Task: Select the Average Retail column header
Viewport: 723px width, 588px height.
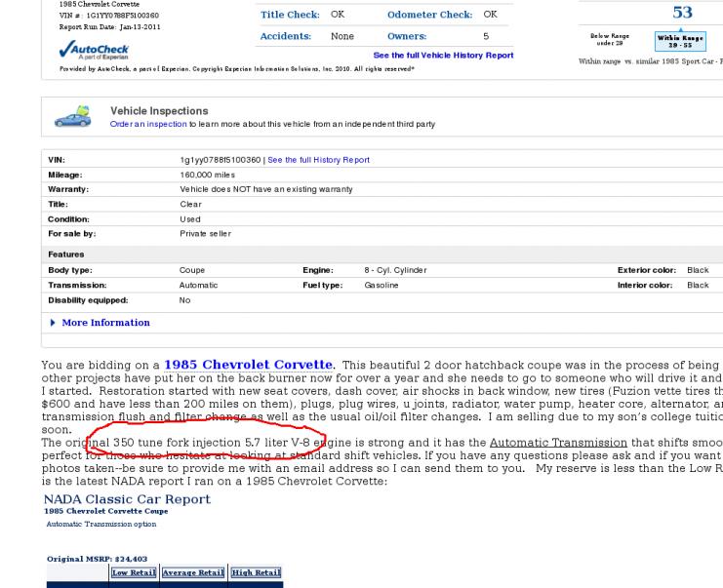Action: point(193,572)
